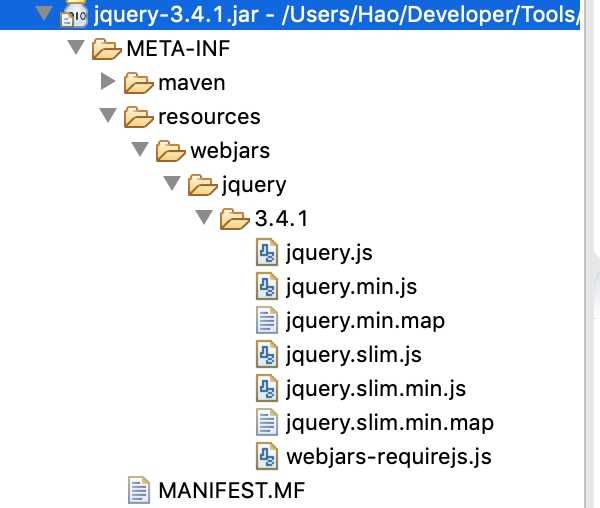600x508 pixels.
Task: Select the jquery.slim.min.map file name
Action: 390,423
